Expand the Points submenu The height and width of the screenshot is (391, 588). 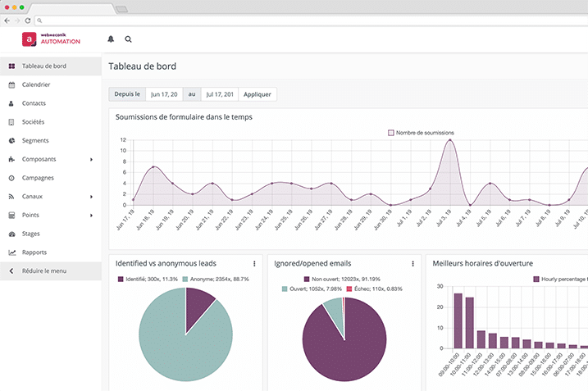pos(91,216)
